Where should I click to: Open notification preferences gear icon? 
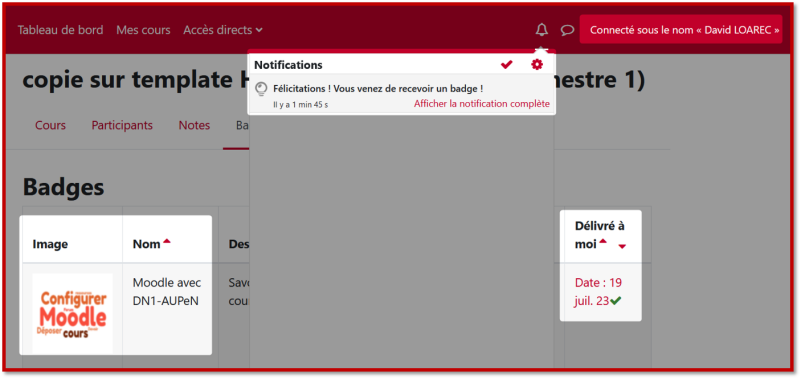pyautogui.click(x=537, y=64)
